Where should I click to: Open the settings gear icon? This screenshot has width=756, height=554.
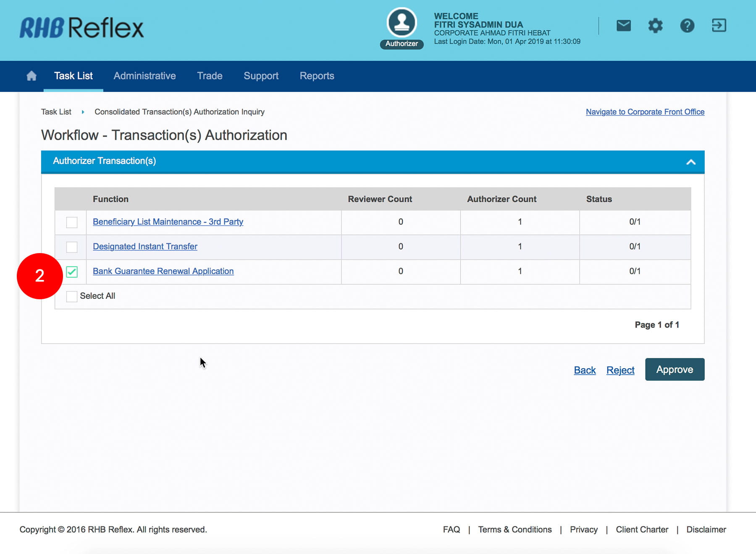click(655, 26)
